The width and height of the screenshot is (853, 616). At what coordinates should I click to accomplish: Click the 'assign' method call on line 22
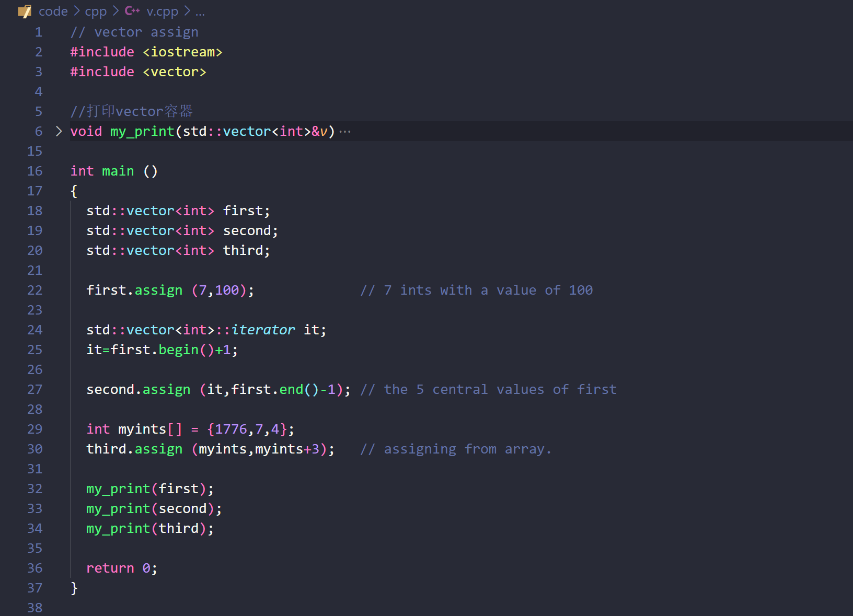click(x=158, y=290)
